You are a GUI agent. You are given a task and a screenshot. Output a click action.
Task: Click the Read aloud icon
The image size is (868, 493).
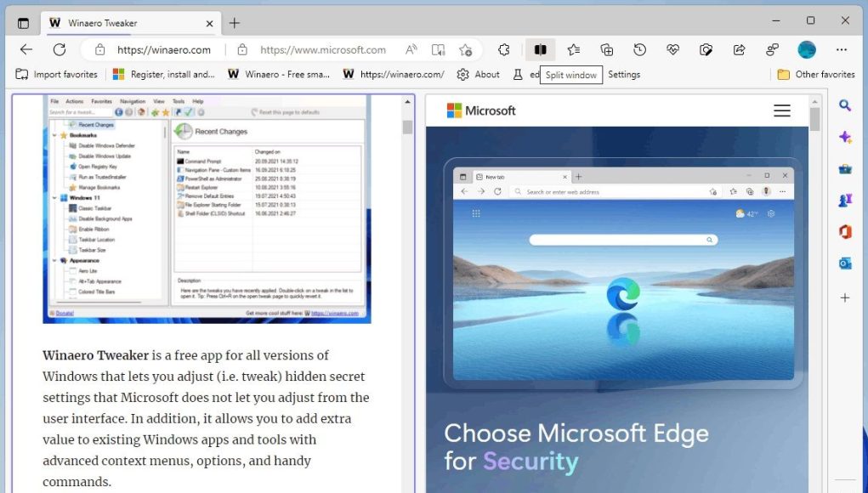coord(411,50)
